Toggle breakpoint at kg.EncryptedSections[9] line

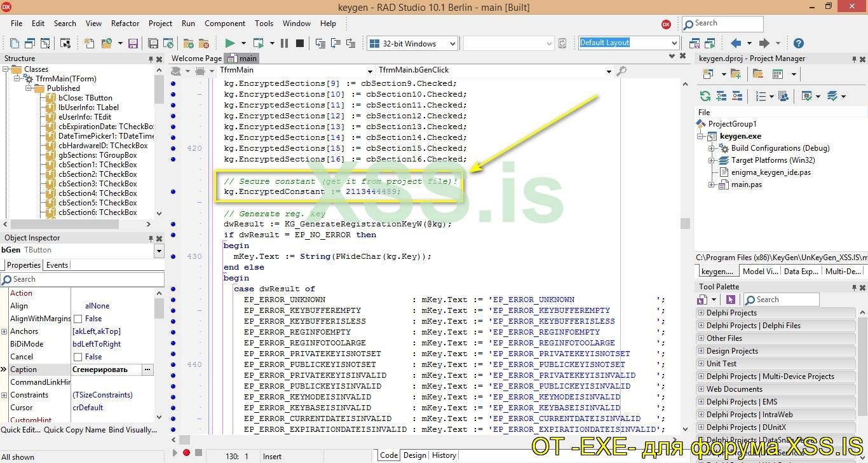click(173, 83)
